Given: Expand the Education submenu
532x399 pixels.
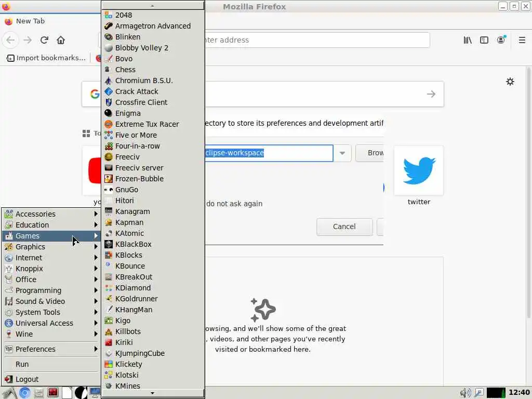Looking at the screenshot, I should tap(51, 224).
